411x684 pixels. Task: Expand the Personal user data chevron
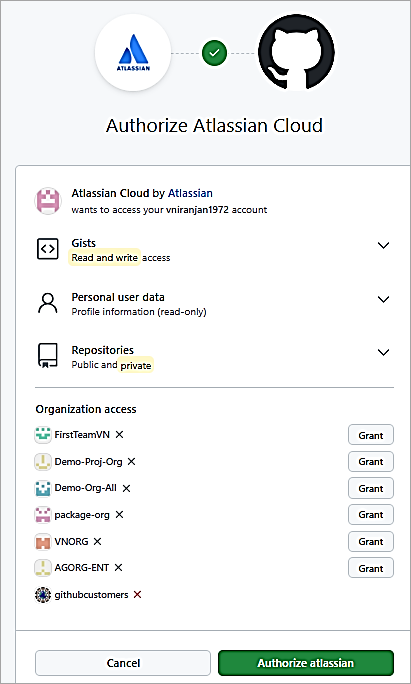383,299
